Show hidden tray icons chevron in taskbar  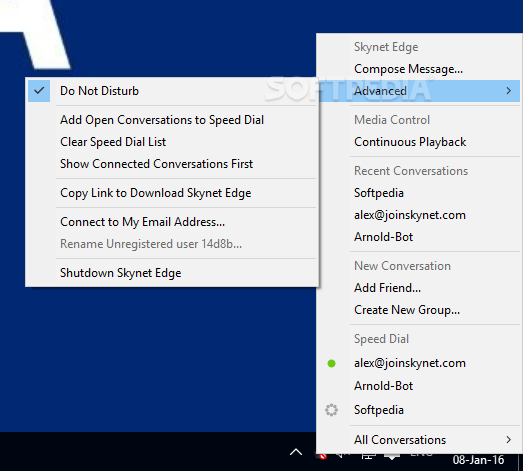[296, 452]
